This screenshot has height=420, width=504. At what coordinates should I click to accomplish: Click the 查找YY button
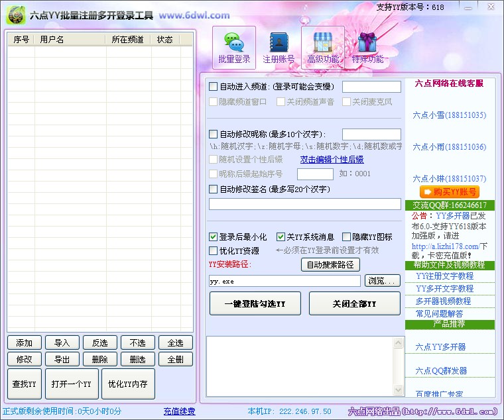coord(25,384)
